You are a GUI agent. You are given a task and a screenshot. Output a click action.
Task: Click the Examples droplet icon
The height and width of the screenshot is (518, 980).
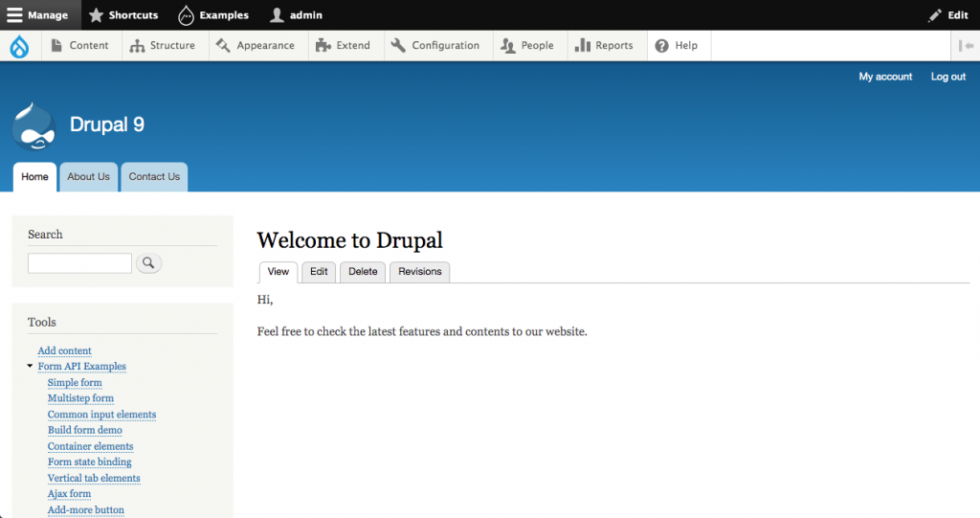click(x=186, y=15)
